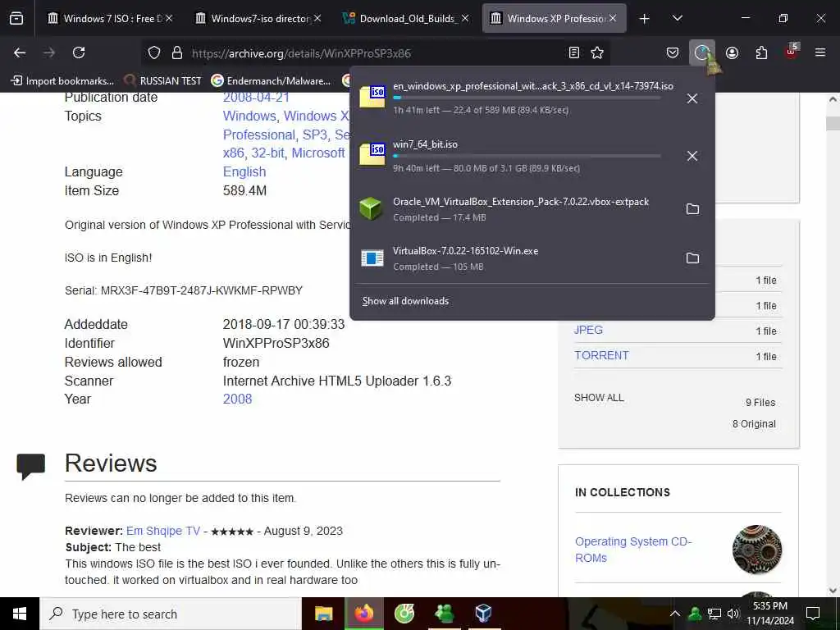840x630 pixels.
Task: Open the network icon in tray
Action: point(714,614)
